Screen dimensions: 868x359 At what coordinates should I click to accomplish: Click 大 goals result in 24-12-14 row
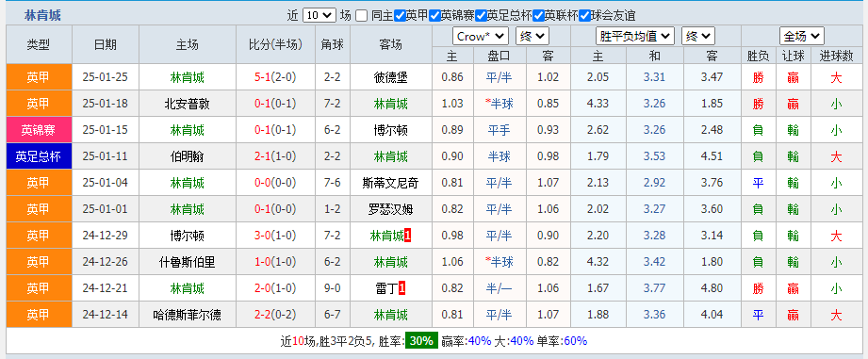pos(836,316)
